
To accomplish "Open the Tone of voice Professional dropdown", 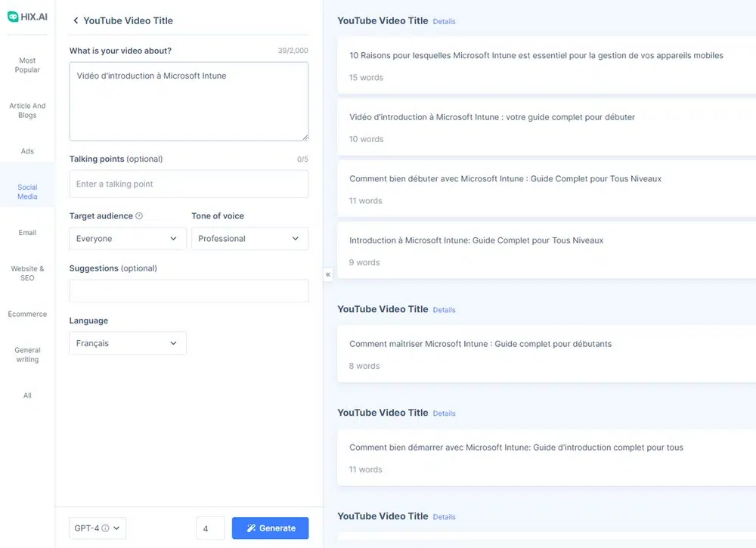I will coord(249,239).
